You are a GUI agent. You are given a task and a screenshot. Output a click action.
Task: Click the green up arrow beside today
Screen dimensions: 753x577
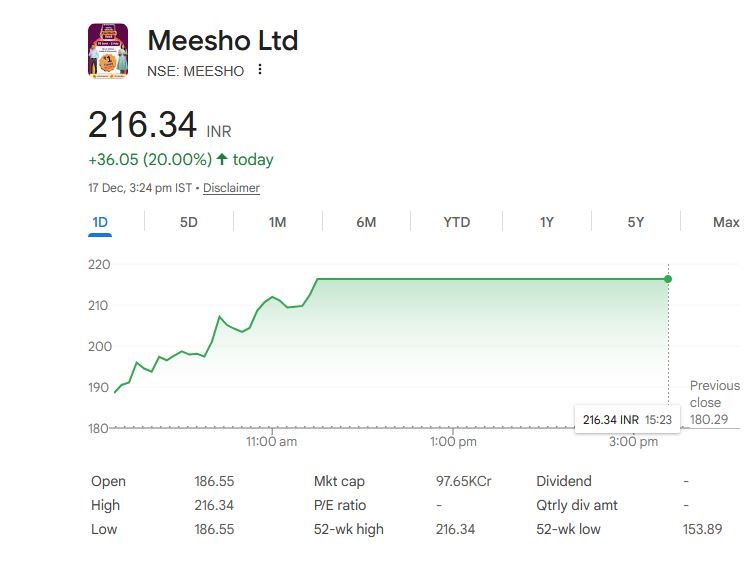pos(222,160)
